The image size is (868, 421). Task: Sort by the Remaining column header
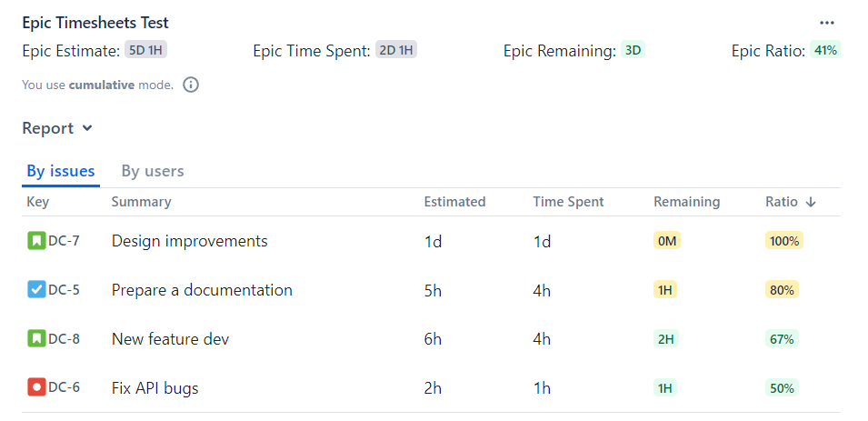pos(686,202)
